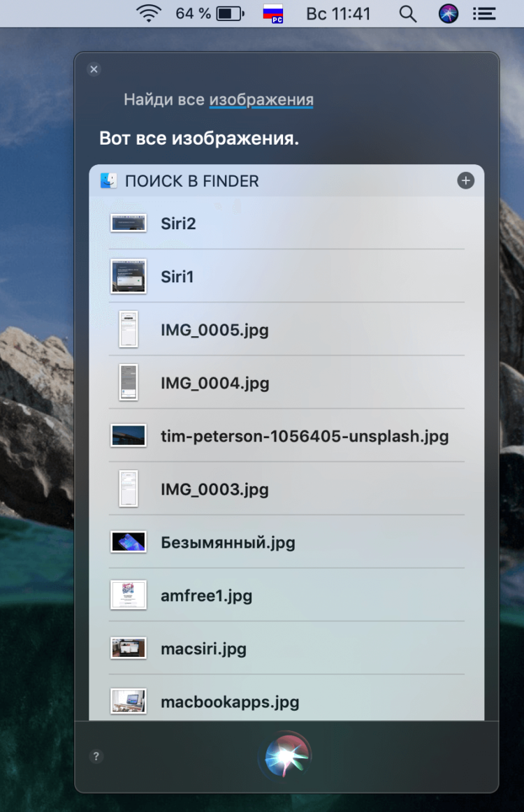Click the clock showing Вс 11:41
The width and height of the screenshot is (524, 812).
point(339,14)
